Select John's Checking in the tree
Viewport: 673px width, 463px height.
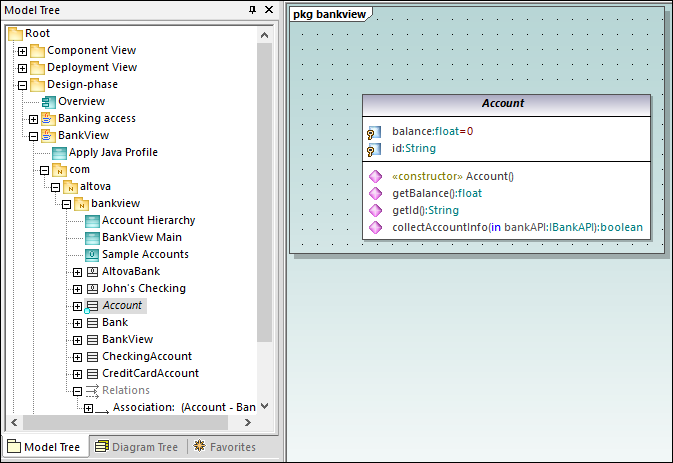click(143, 289)
